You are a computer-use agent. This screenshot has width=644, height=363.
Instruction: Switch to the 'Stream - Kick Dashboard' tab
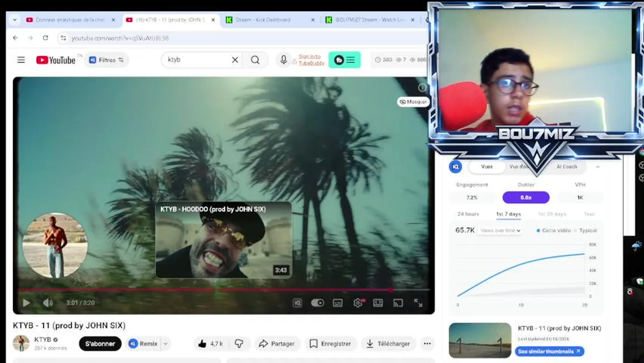point(270,20)
